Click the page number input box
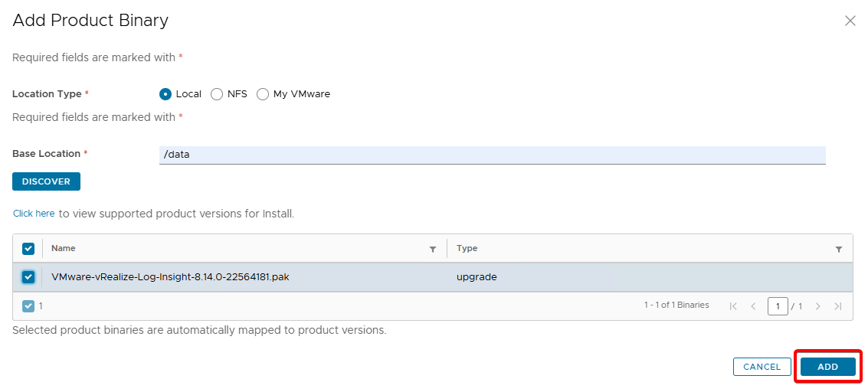Image resolution: width=868 pixels, height=392 pixels. pos(778,306)
